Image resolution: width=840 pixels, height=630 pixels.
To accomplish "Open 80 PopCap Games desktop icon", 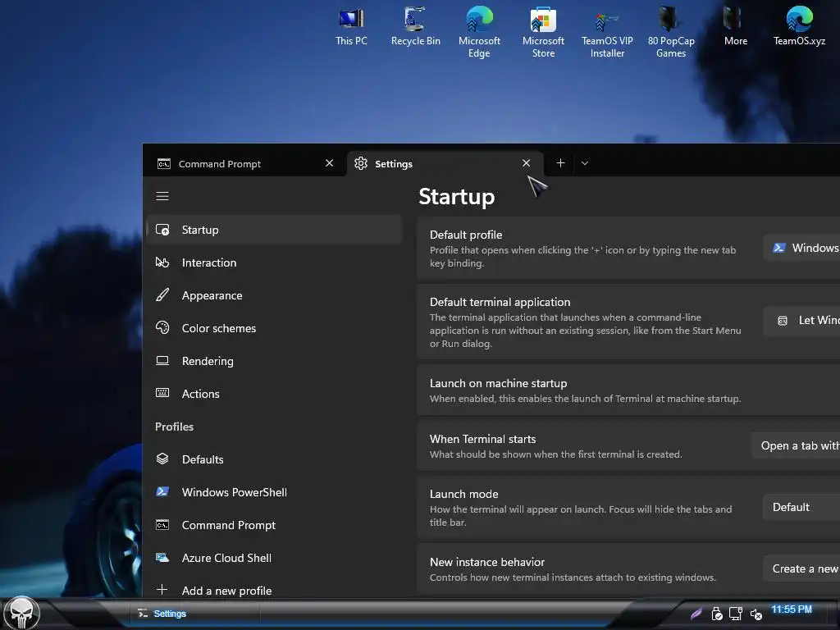I will pos(671,32).
